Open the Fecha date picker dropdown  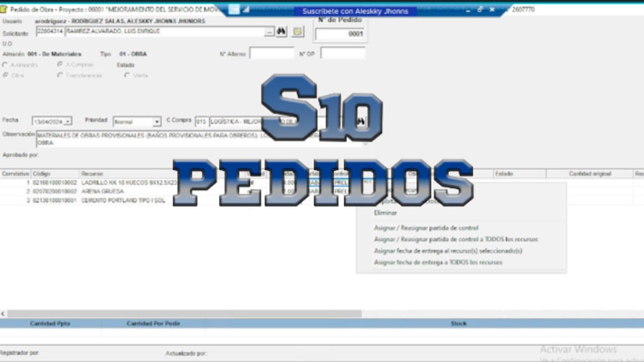click(x=68, y=122)
